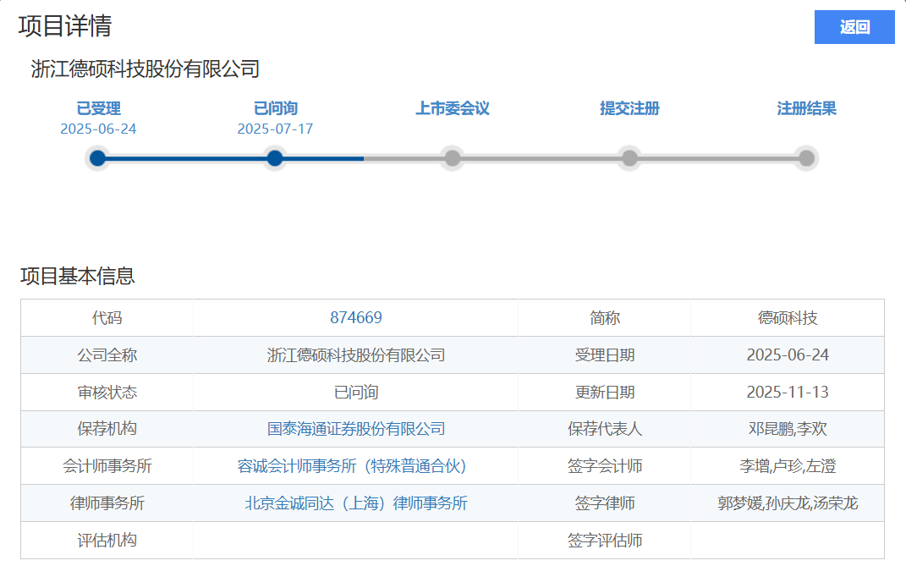
Task: Select the 已问询 progress step dot
Action: click(x=275, y=158)
